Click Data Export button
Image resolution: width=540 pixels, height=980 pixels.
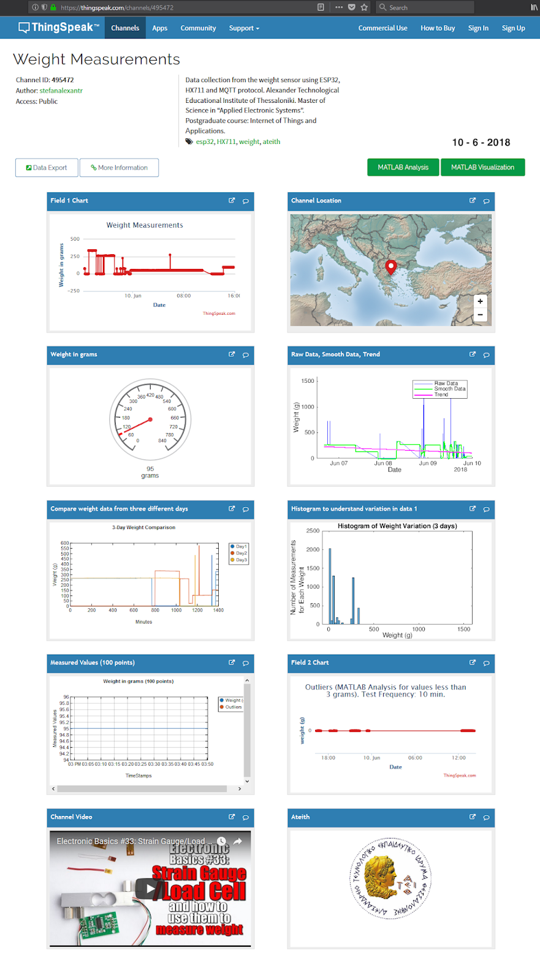click(47, 168)
